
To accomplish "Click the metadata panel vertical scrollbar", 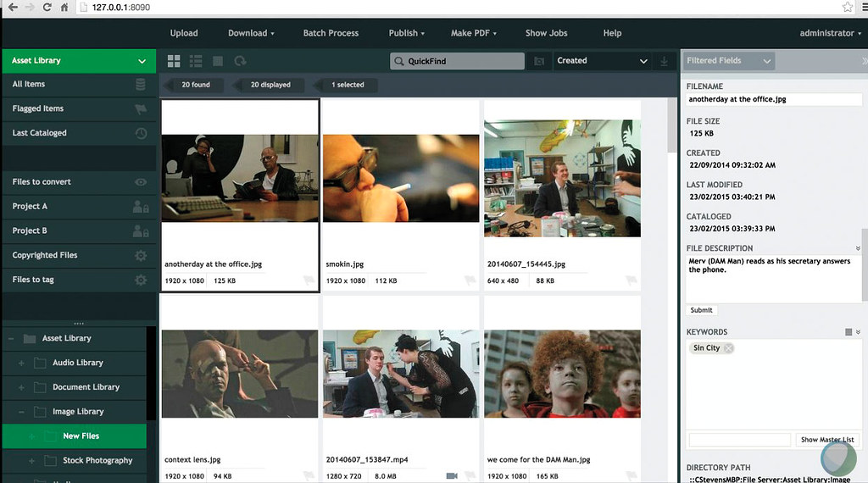I will 864,264.
